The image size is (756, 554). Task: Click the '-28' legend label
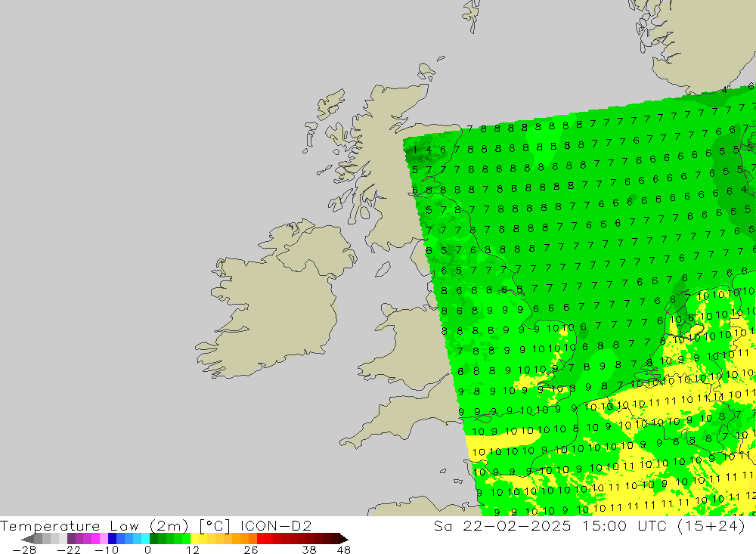(24, 550)
